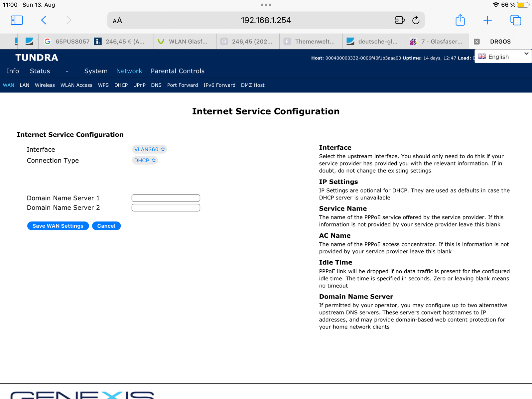532x399 pixels.
Task: Save the WAN settings
Action: click(x=58, y=226)
